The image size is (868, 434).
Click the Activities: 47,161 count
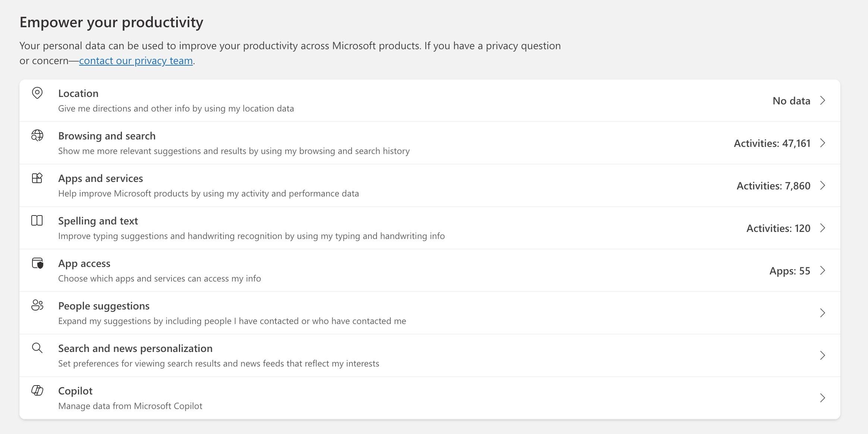772,143
